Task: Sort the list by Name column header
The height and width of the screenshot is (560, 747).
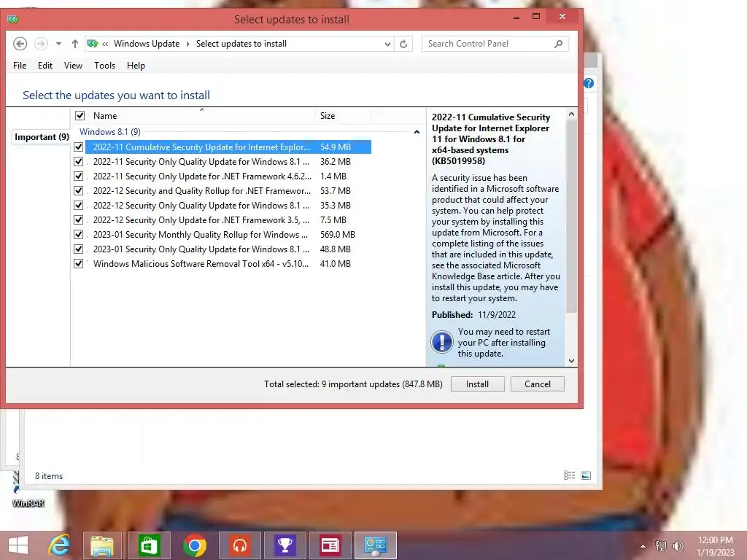Action: click(202, 116)
